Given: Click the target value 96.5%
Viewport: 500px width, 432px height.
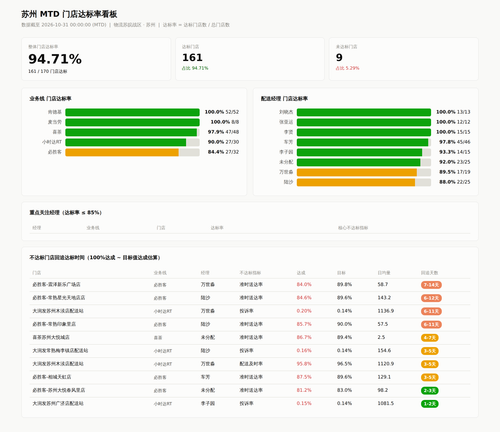Looking at the screenshot, I should [x=344, y=364].
